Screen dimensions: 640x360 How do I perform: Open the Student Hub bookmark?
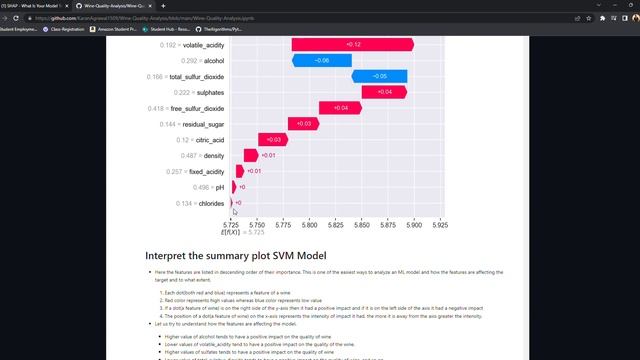point(166,29)
